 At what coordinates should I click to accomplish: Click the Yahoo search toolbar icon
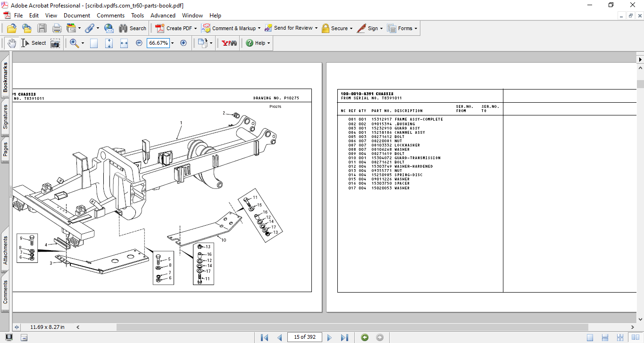(229, 43)
